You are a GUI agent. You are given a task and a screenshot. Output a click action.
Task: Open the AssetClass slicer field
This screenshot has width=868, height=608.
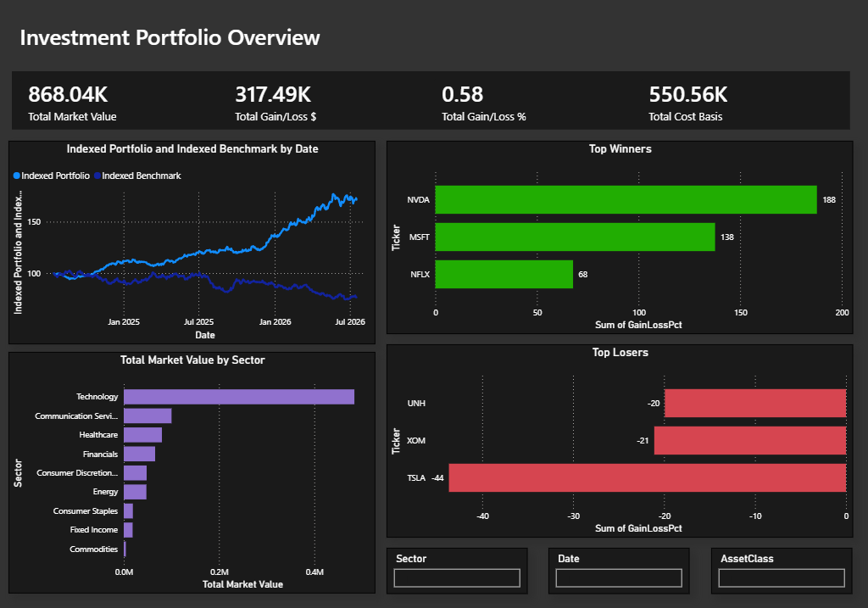pyautogui.click(x=781, y=577)
